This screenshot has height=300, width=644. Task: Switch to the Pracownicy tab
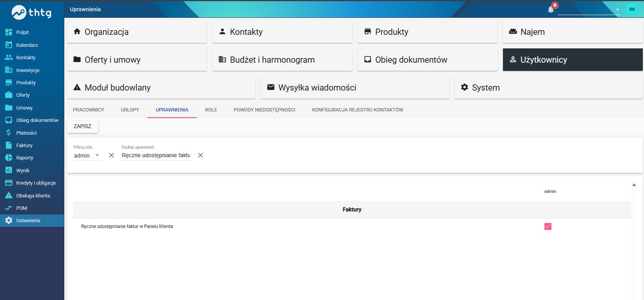pyautogui.click(x=88, y=110)
